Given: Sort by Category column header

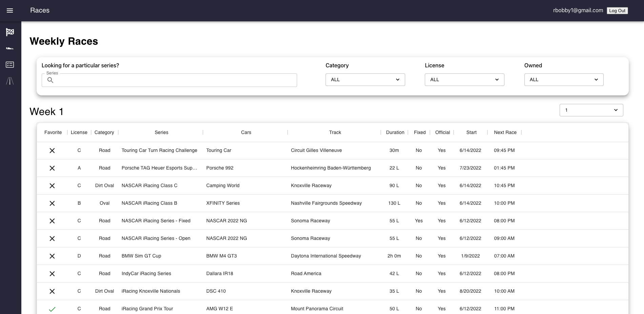Looking at the screenshot, I should point(104,132).
